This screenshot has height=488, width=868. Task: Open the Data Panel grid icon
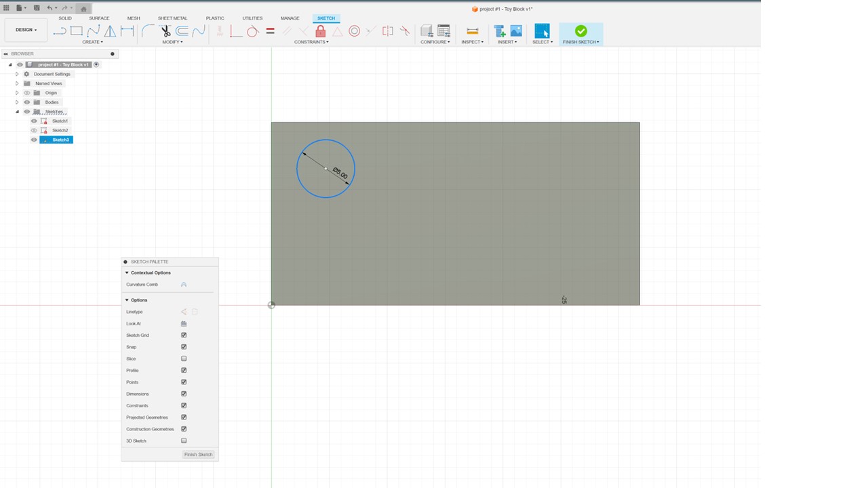(x=6, y=8)
